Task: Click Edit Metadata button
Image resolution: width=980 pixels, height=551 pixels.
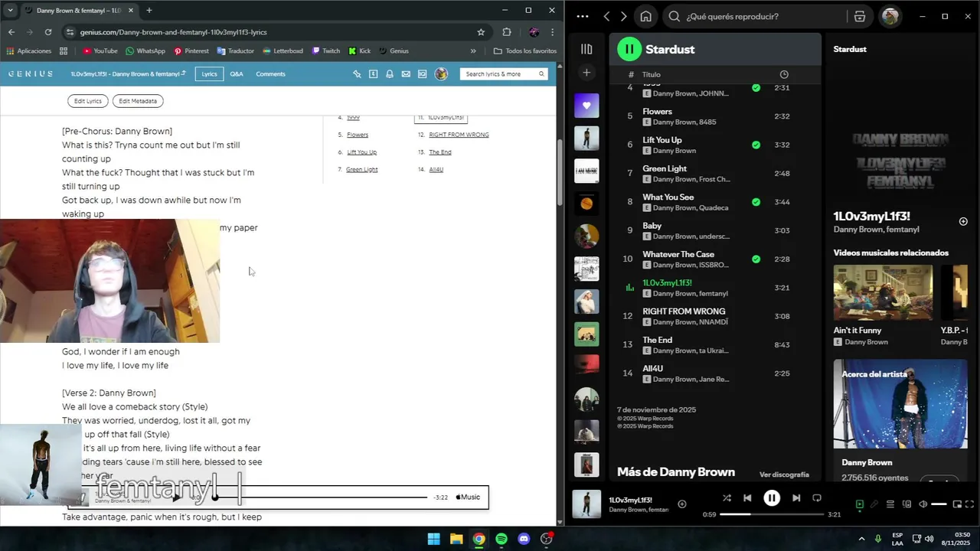Action: (x=138, y=101)
